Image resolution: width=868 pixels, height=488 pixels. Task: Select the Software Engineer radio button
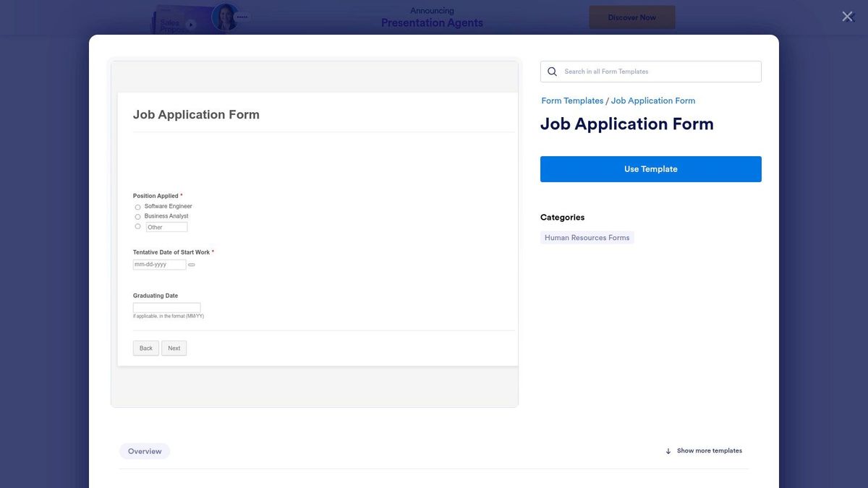point(137,207)
